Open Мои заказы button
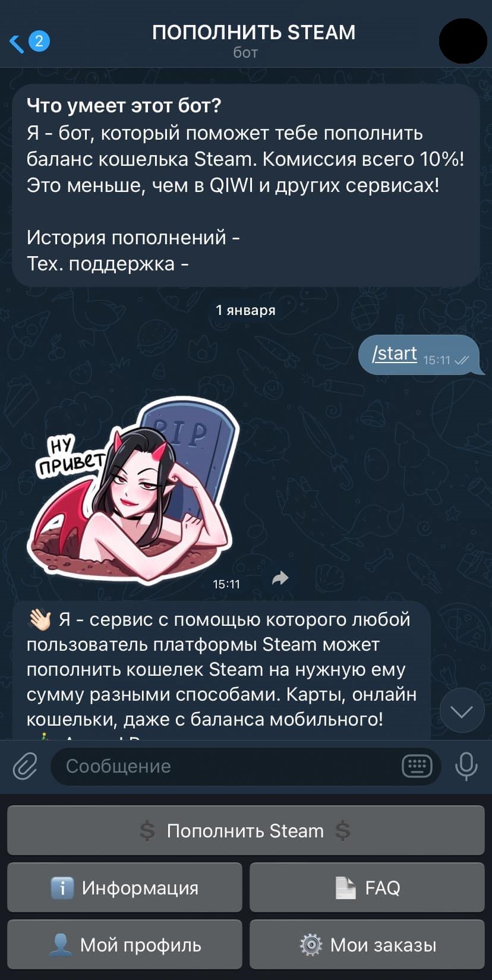 (367, 944)
